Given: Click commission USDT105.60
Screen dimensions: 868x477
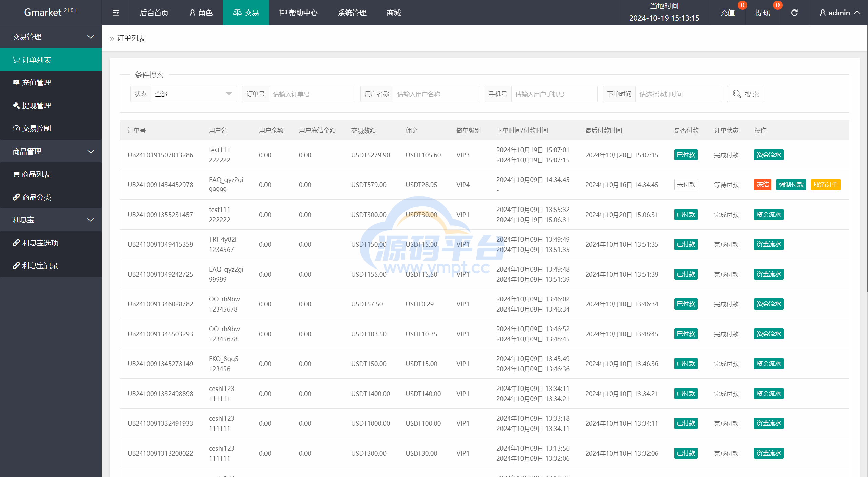Looking at the screenshot, I should [x=423, y=155].
